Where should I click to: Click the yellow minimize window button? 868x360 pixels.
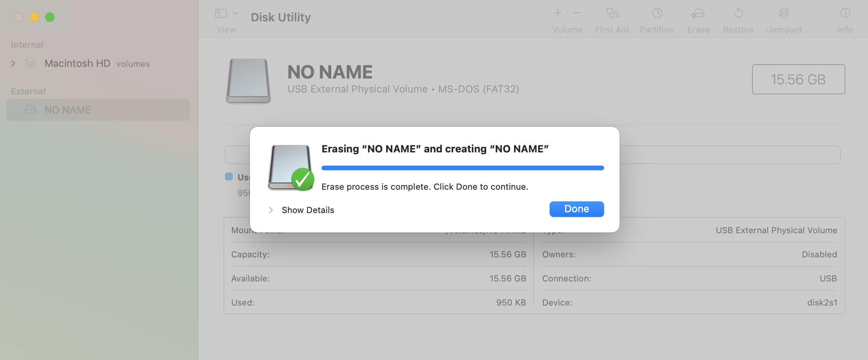(34, 17)
